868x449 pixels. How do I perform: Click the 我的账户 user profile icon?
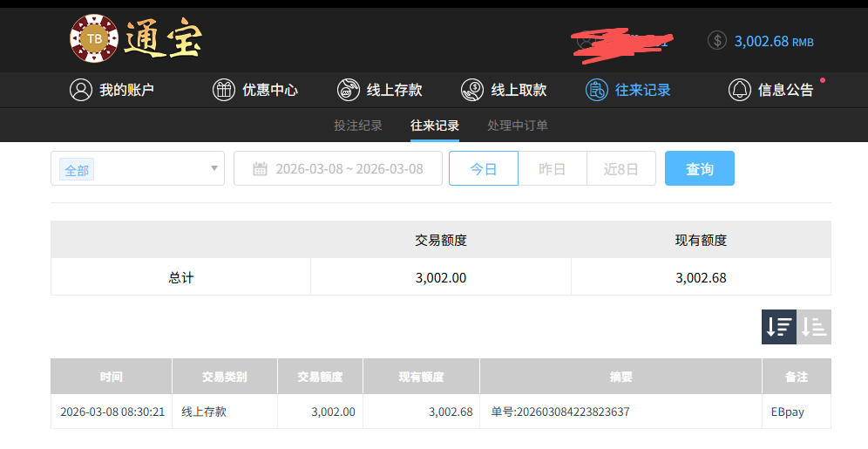(x=81, y=90)
